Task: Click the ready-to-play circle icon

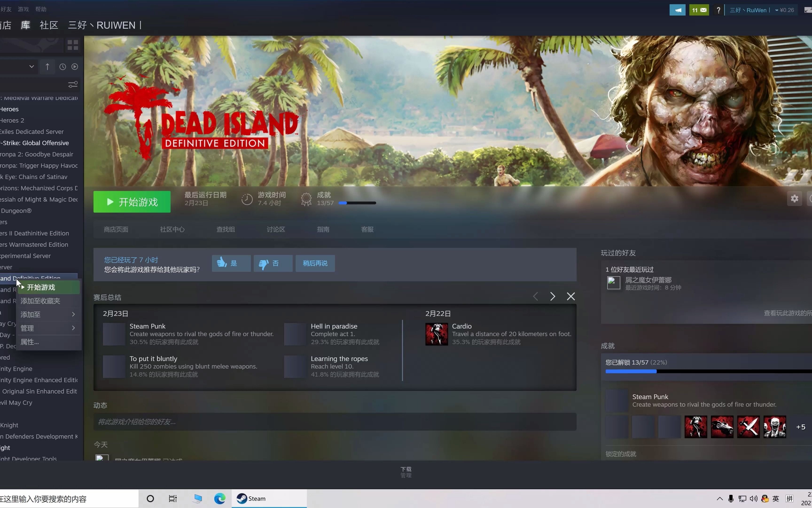Action: pos(75,67)
